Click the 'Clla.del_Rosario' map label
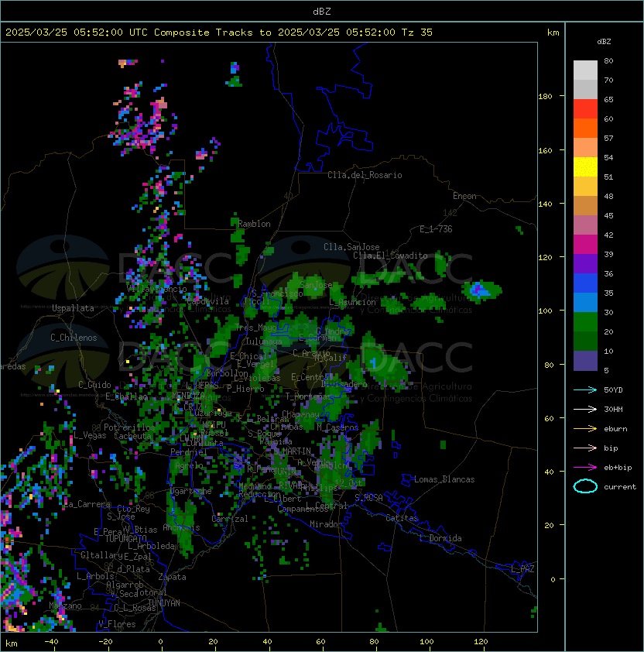 pyautogui.click(x=365, y=175)
